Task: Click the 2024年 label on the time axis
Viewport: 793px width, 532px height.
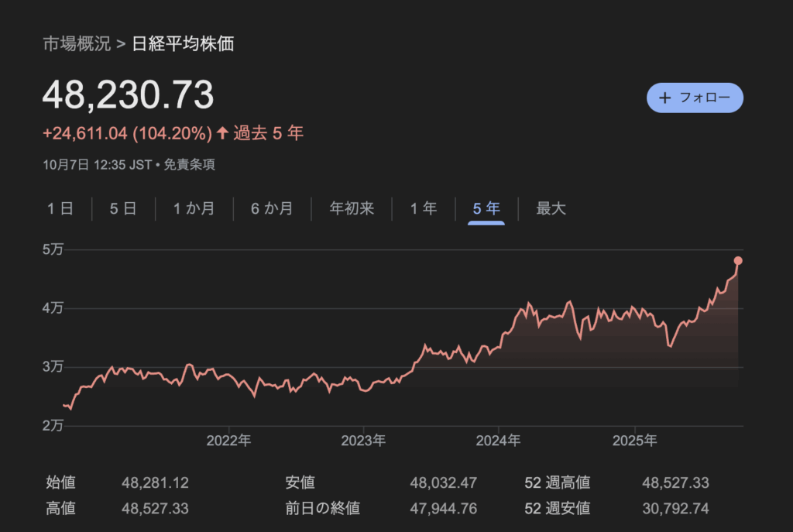Action: [x=499, y=441]
